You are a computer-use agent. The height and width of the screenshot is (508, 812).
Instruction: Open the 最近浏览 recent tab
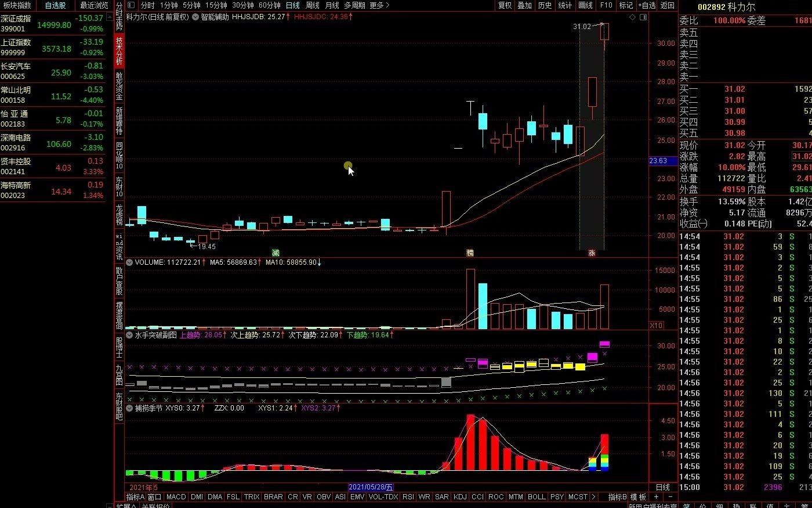pyautogui.click(x=94, y=5)
